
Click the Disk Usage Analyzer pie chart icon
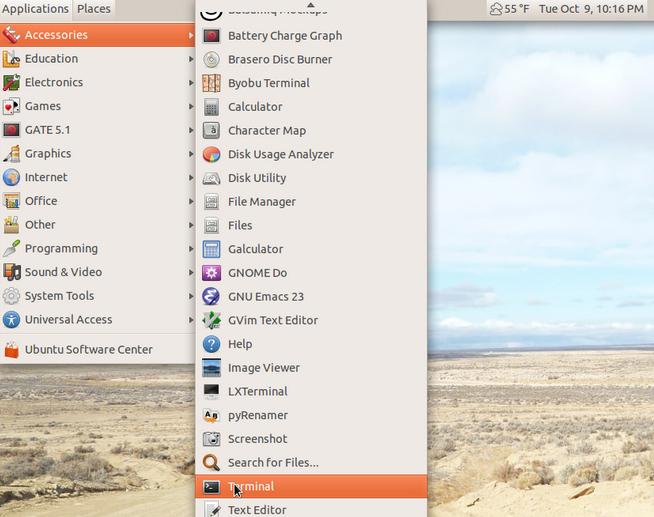tap(211, 154)
